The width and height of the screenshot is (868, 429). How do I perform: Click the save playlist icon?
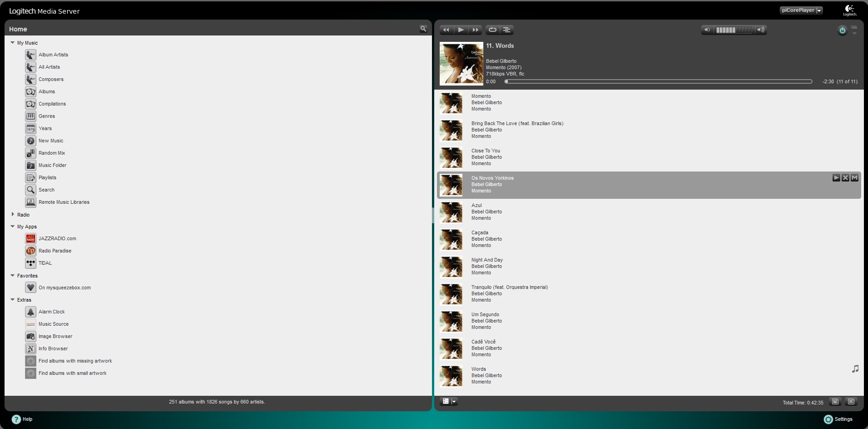835,402
